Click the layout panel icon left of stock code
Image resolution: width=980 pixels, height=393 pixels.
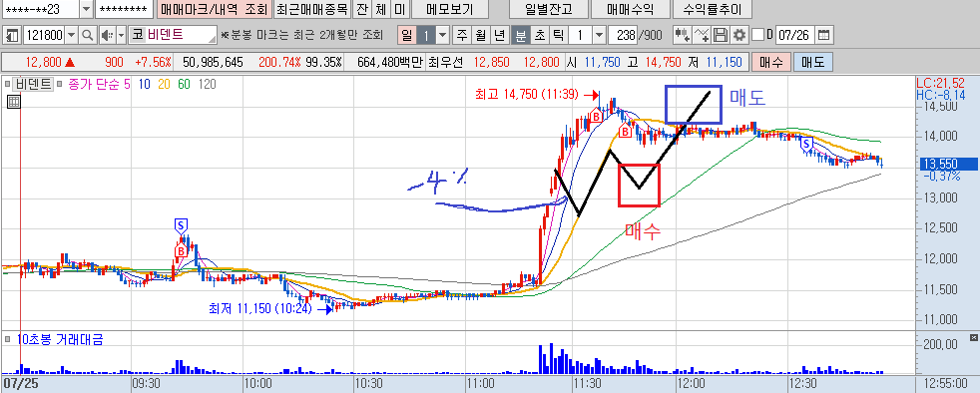tap(13, 35)
